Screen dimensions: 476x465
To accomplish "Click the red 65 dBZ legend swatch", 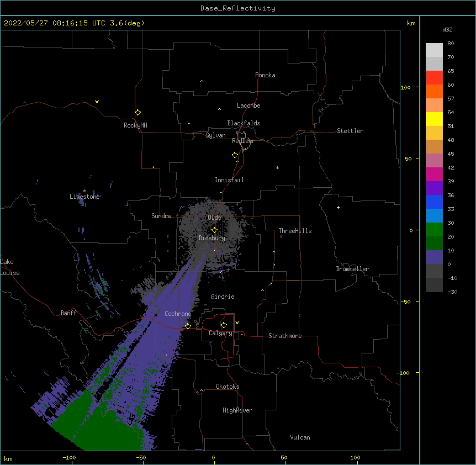I will [x=434, y=77].
